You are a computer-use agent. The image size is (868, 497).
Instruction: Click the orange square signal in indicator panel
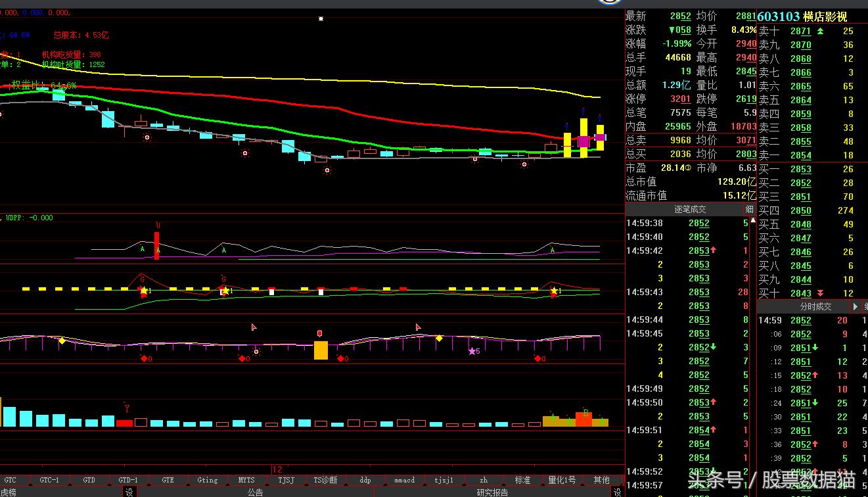click(321, 350)
